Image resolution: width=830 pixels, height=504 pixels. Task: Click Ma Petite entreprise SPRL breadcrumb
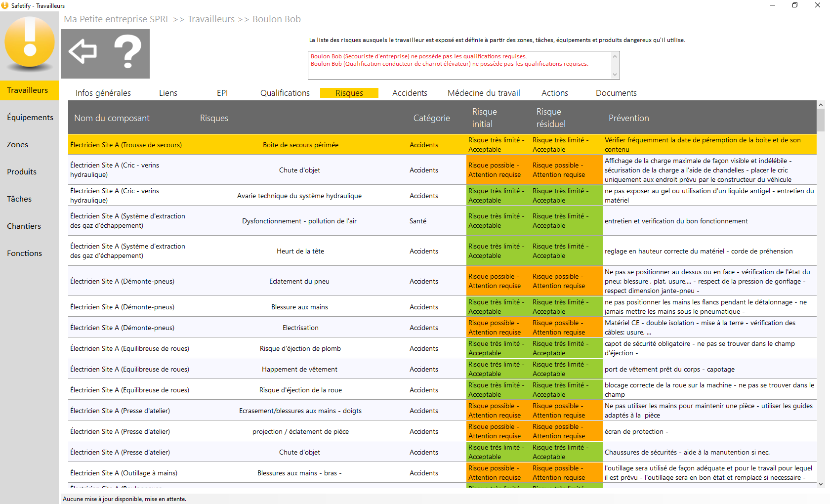pyautogui.click(x=117, y=19)
